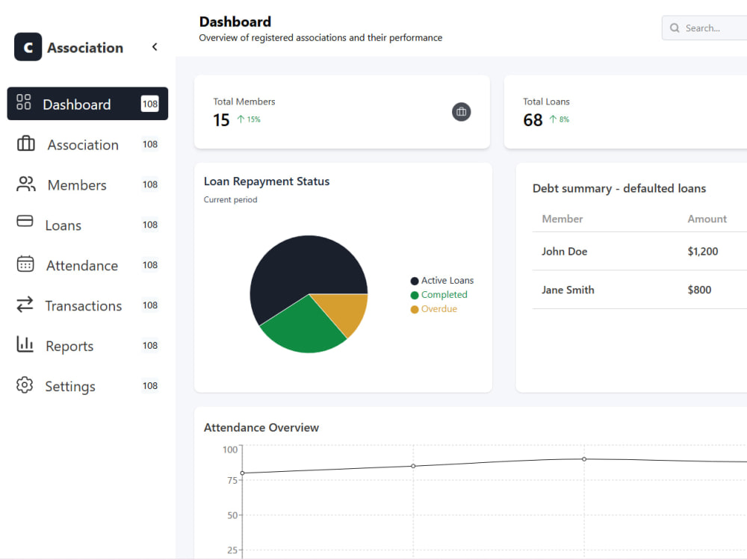
Task: Click the first attendance chart data point
Action: pos(243,473)
